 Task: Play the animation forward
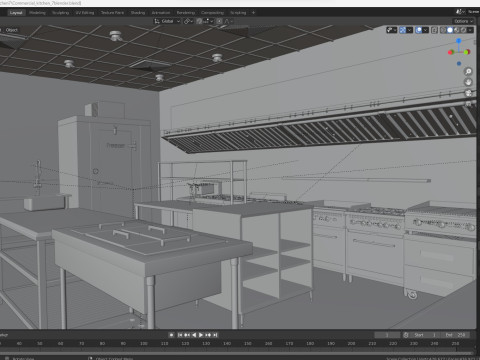(201, 335)
